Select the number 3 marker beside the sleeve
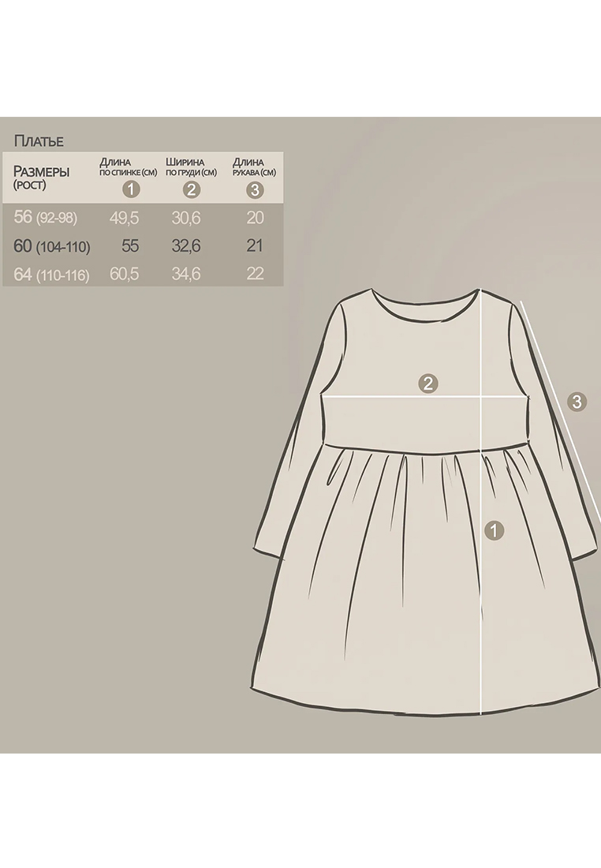Image resolution: width=601 pixels, height=868 pixels. (x=577, y=402)
